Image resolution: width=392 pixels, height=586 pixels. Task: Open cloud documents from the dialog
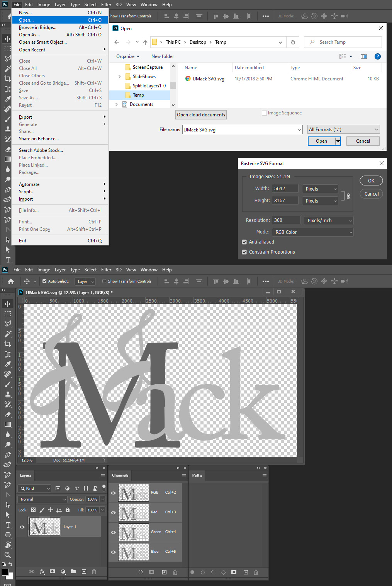(x=201, y=114)
